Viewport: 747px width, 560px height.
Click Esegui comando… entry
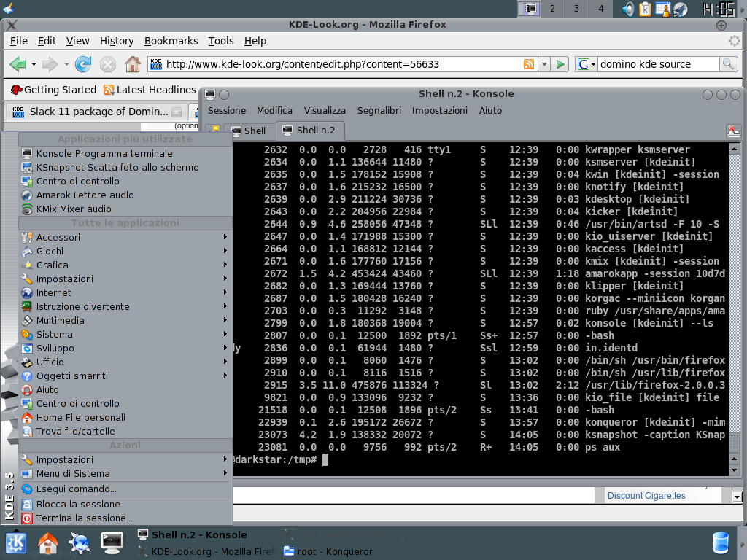(125, 489)
